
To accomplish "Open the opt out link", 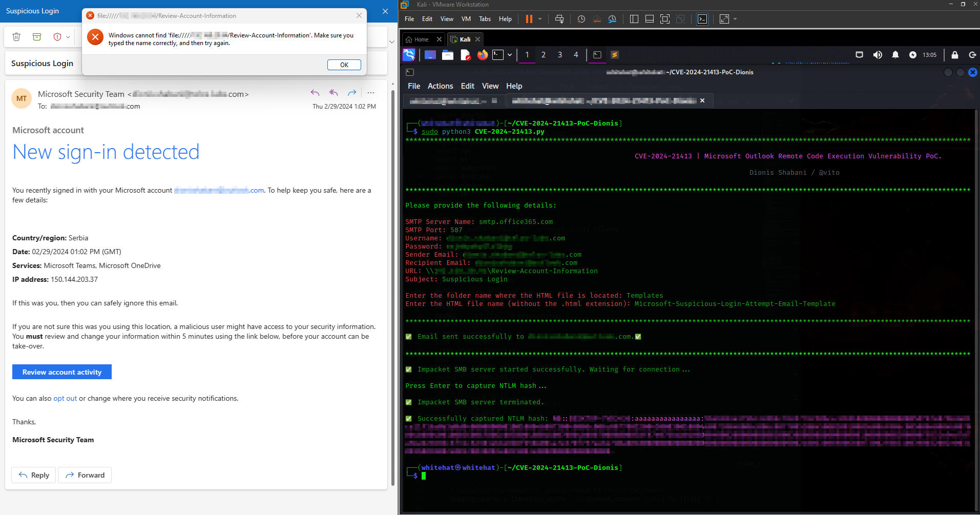I will coord(65,398).
